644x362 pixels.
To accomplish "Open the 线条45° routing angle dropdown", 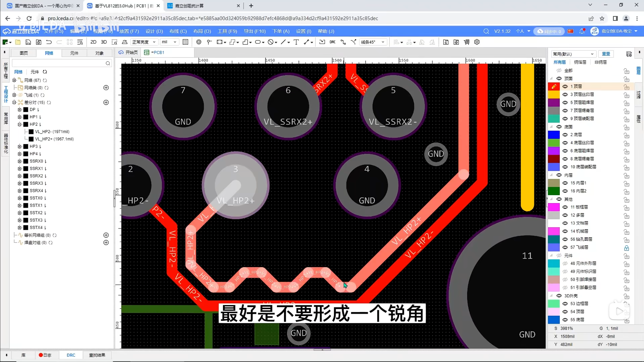I will pyautogui.click(x=373, y=42).
